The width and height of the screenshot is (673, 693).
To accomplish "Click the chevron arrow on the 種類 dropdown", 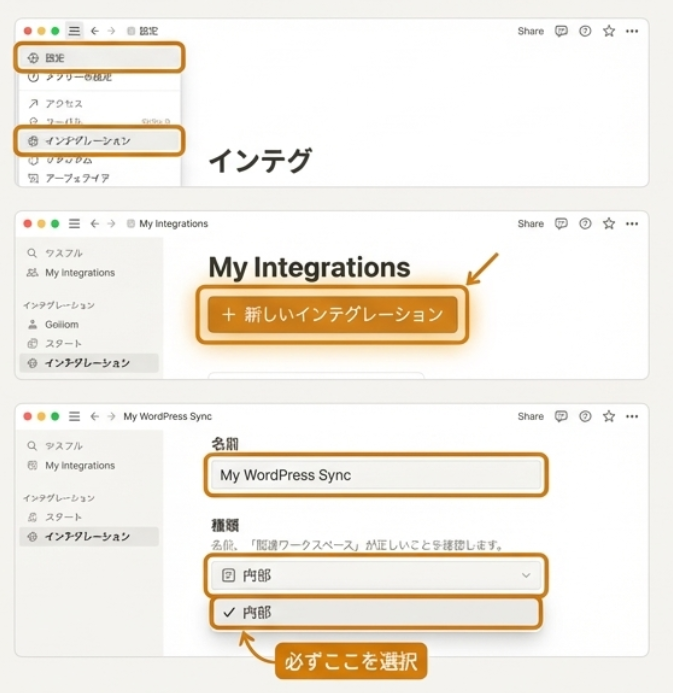I will pos(526,575).
